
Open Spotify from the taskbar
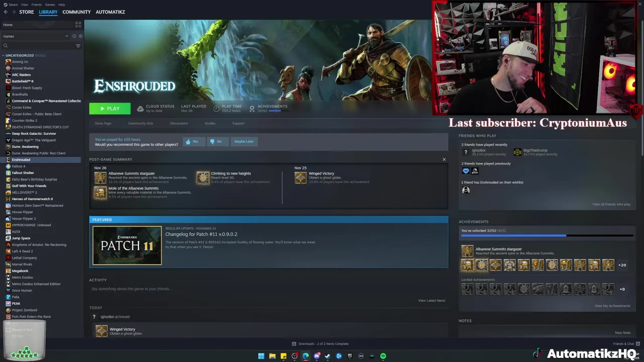point(383,356)
